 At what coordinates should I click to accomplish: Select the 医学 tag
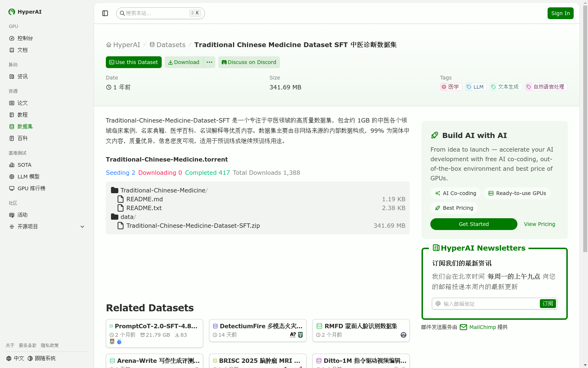click(x=451, y=87)
